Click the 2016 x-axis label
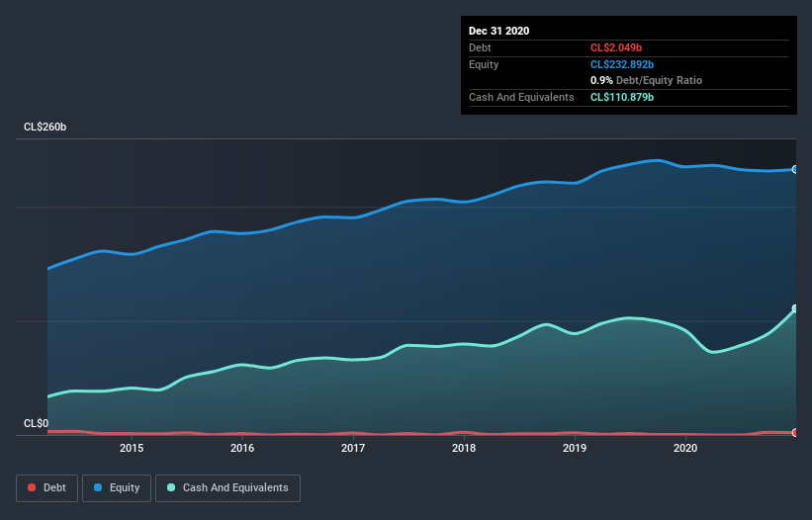Image resolution: width=812 pixels, height=520 pixels. (x=242, y=448)
